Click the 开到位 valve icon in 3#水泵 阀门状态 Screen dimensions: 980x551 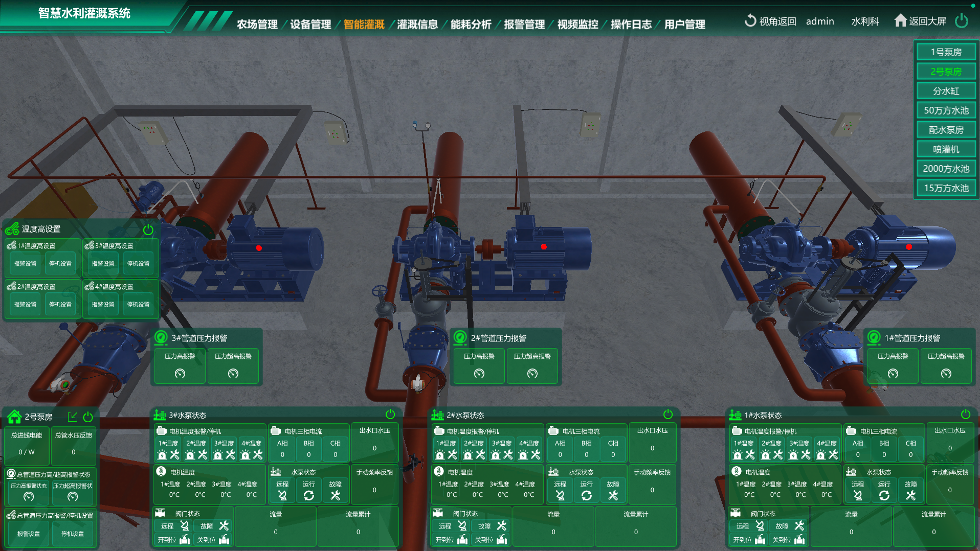185,540
